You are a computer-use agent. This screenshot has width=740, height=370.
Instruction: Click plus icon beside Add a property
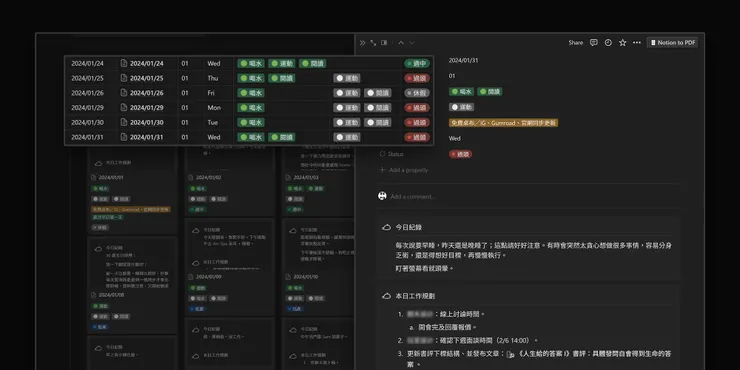point(382,170)
